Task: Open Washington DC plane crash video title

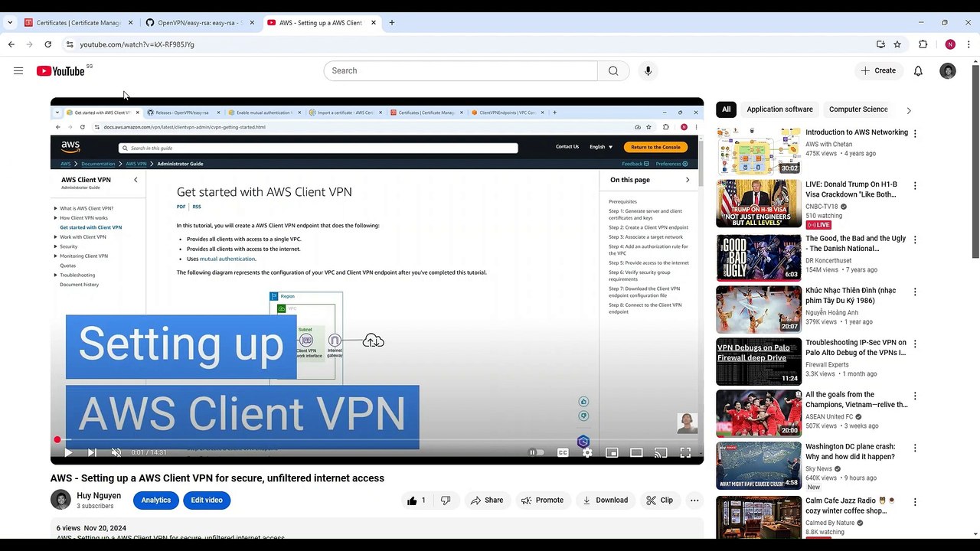Action: [850, 452]
